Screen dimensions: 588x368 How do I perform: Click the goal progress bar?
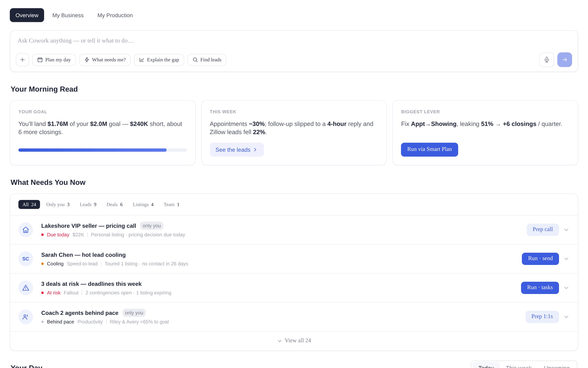102,150
